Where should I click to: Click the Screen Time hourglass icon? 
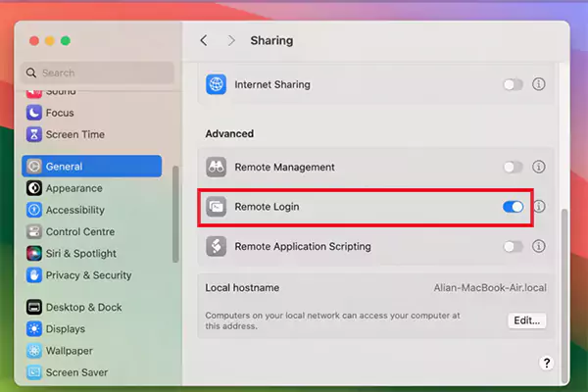[34, 134]
